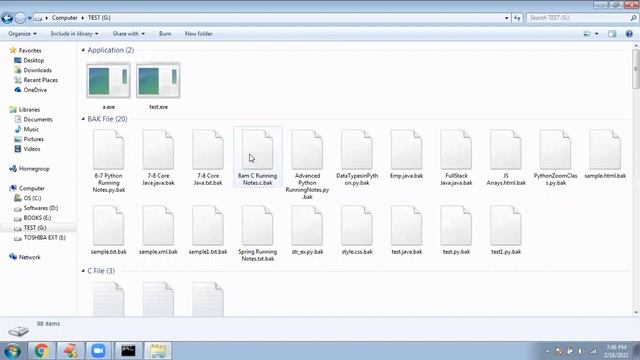Collapse the Application (2) group
This screenshot has width=640, height=360.
pos(83,50)
